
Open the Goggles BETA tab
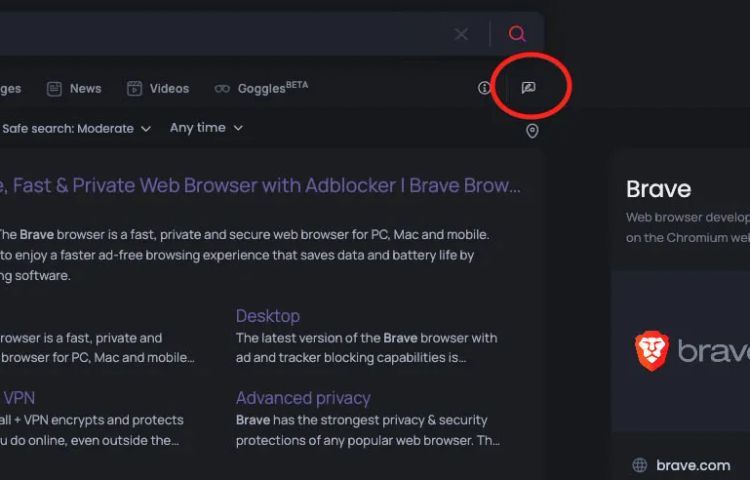point(261,88)
